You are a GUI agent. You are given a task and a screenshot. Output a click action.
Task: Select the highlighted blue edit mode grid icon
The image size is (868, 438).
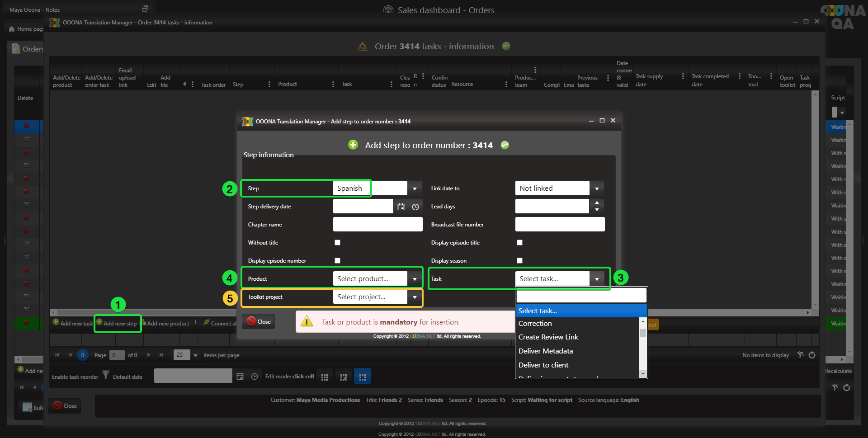[362, 377]
